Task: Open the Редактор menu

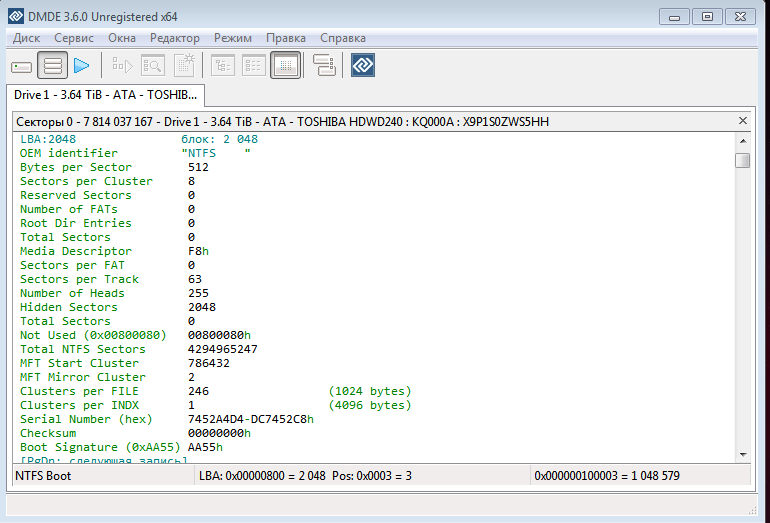Action: point(175,38)
